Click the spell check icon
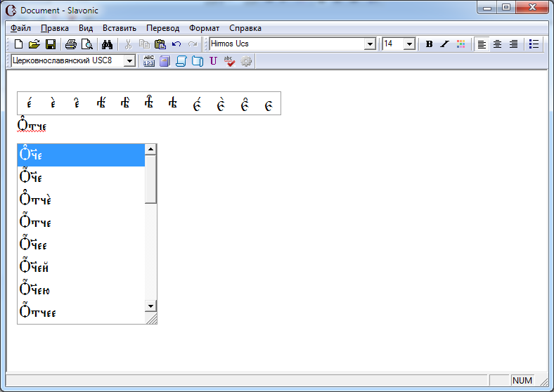This screenshot has height=392, width=554. coord(229,61)
